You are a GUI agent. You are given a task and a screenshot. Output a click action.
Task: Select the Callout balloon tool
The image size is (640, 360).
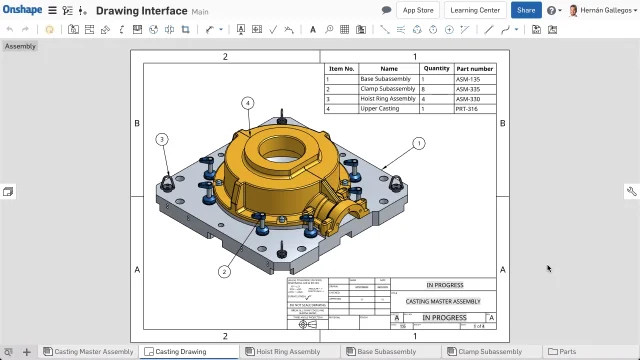click(x=329, y=29)
